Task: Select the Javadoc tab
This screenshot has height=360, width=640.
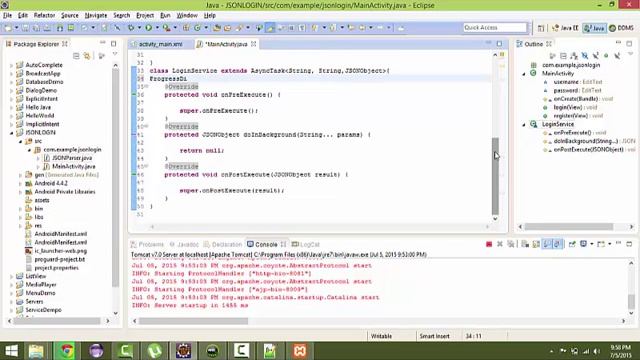Action: [184, 244]
